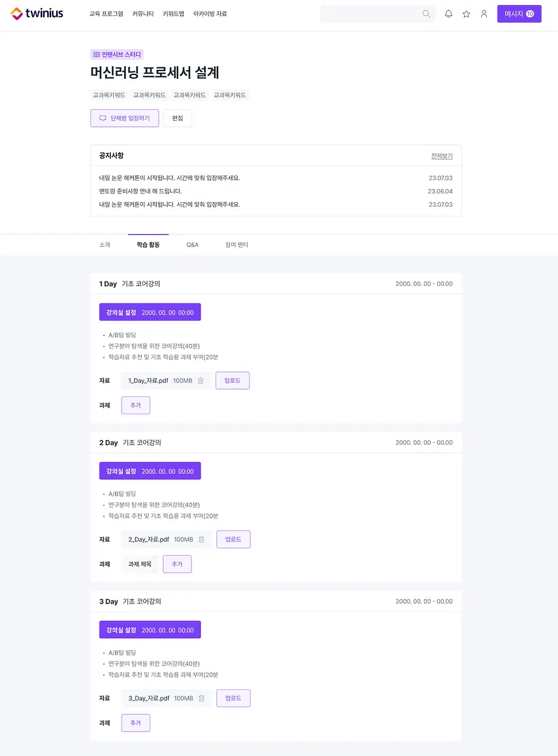Click 업로드 button for 1 Day

click(x=232, y=381)
